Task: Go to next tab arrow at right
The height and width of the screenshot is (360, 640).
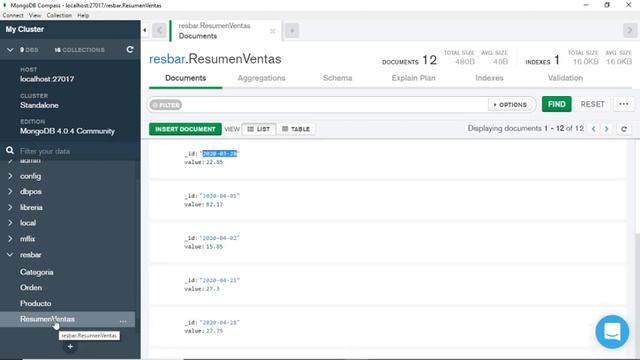Action: (629, 30)
